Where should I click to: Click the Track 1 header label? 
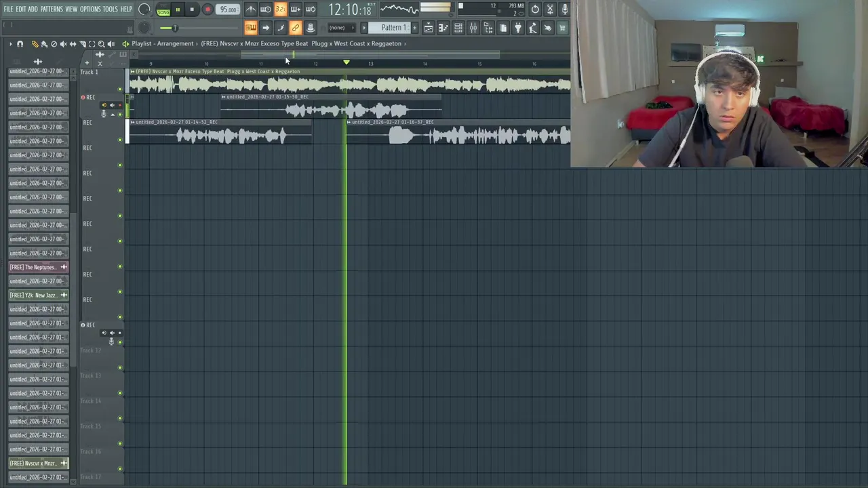89,72
